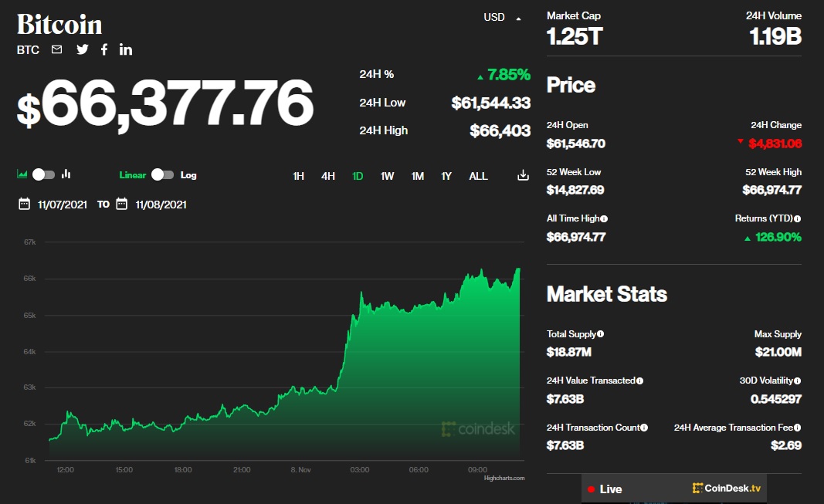This screenshot has height=504, width=824.
Task: Click the Log scale label
Action: tap(188, 175)
